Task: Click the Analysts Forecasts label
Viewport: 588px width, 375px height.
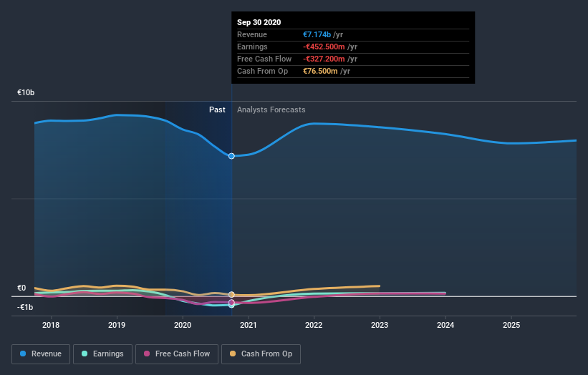Action: [x=271, y=109]
